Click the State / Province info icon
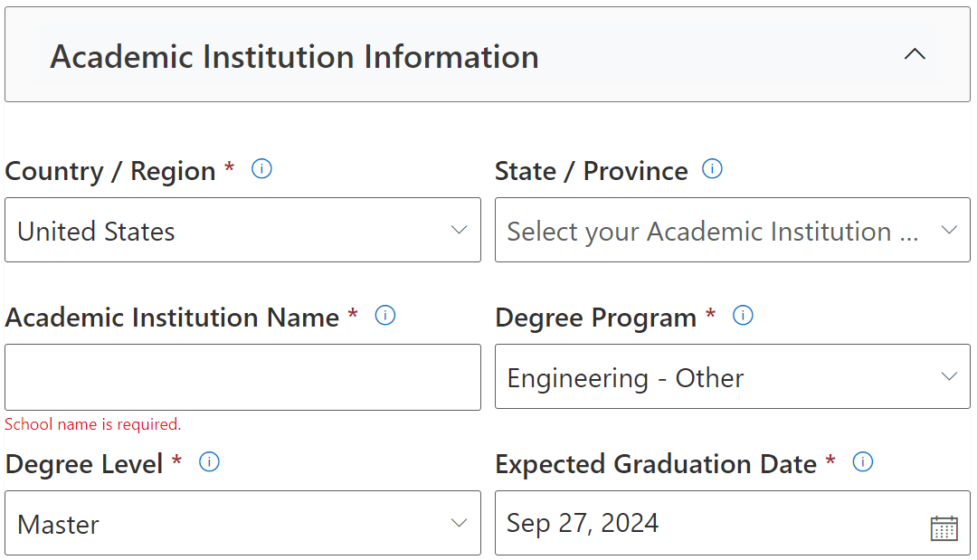 click(x=712, y=169)
